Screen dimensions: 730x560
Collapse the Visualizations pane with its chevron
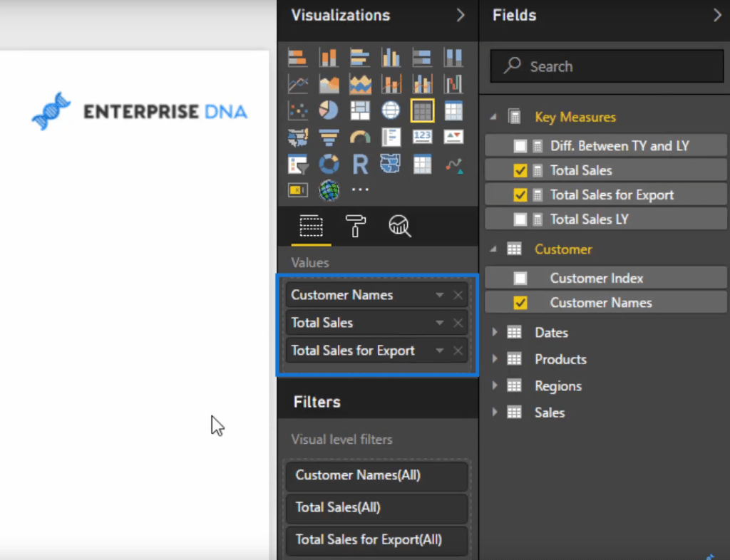(461, 16)
